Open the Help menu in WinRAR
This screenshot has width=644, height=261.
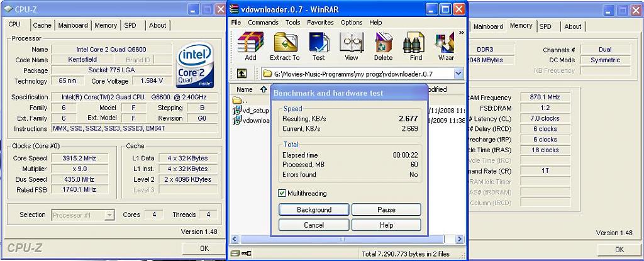pyautogui.click(x=375, y=22)
